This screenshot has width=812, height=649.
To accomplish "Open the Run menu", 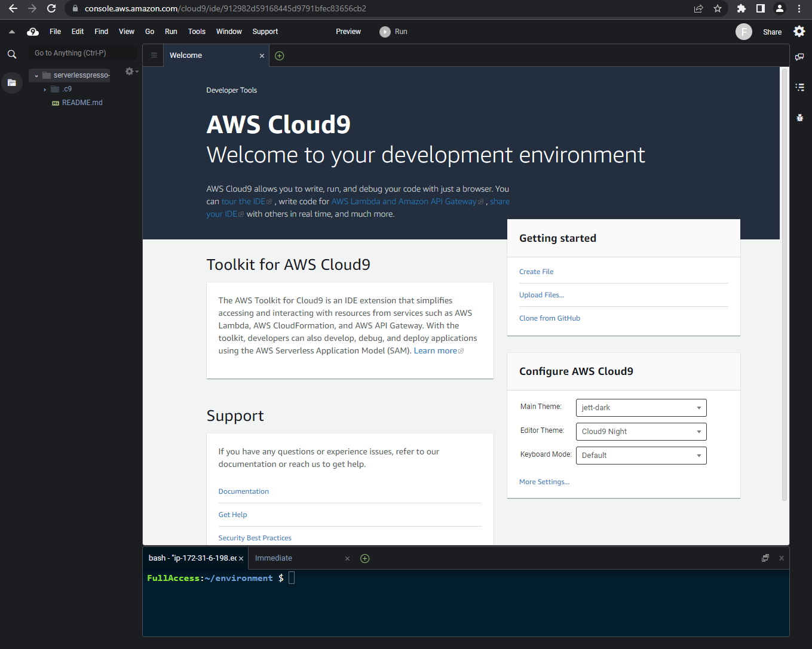I will pos(171,32).
